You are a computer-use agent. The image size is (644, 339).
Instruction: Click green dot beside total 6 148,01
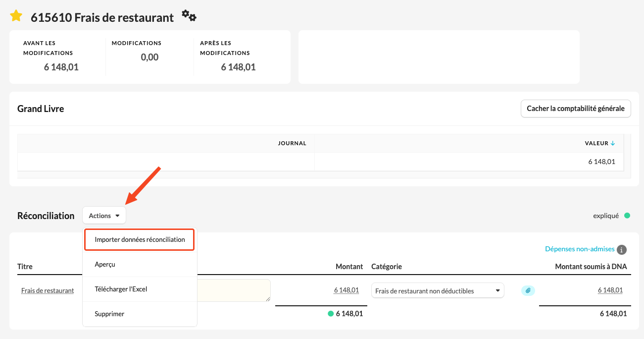(331, 314)
